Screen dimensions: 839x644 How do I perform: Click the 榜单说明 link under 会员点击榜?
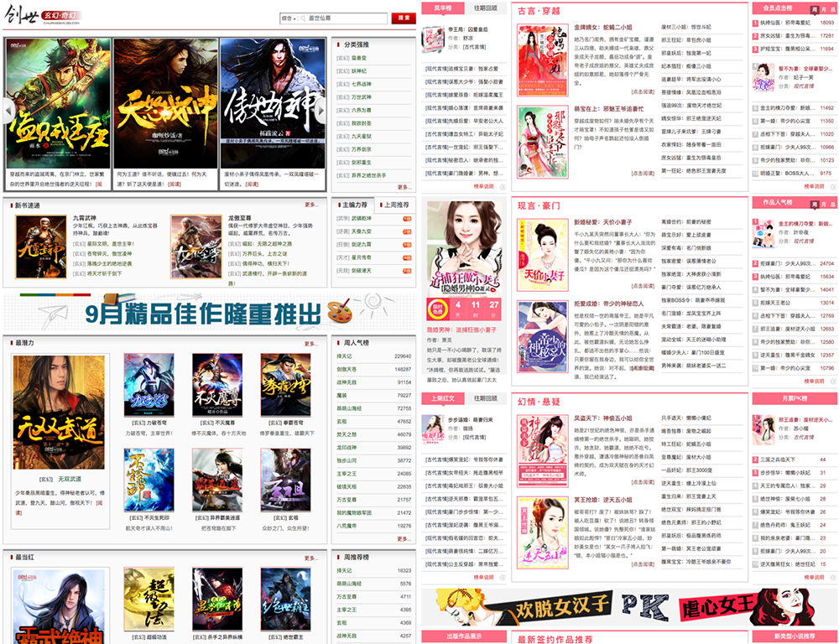815,187
